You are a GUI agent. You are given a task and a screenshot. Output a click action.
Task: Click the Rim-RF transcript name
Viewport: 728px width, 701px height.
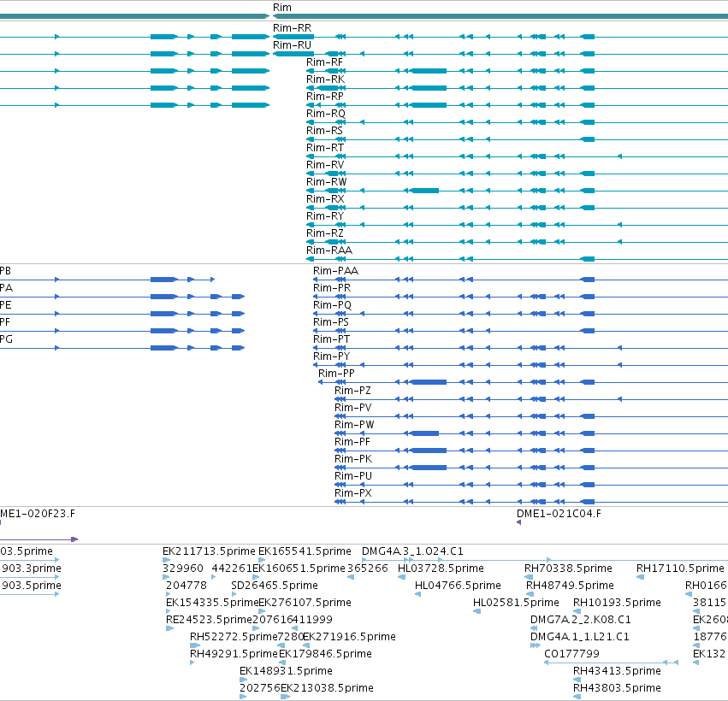324,62
